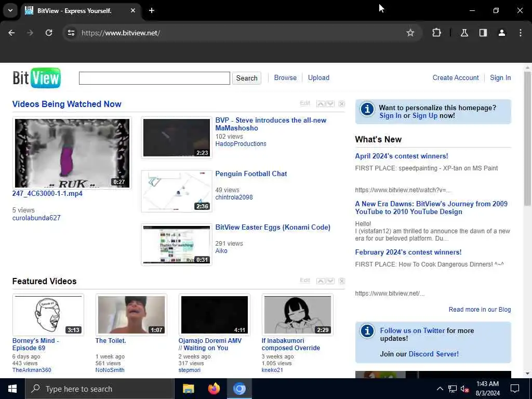The height and width of the screenshot is (399, 532).
Task: Open BitView Easter Eggs (Konami Code) link
Action: click(273, 228)
